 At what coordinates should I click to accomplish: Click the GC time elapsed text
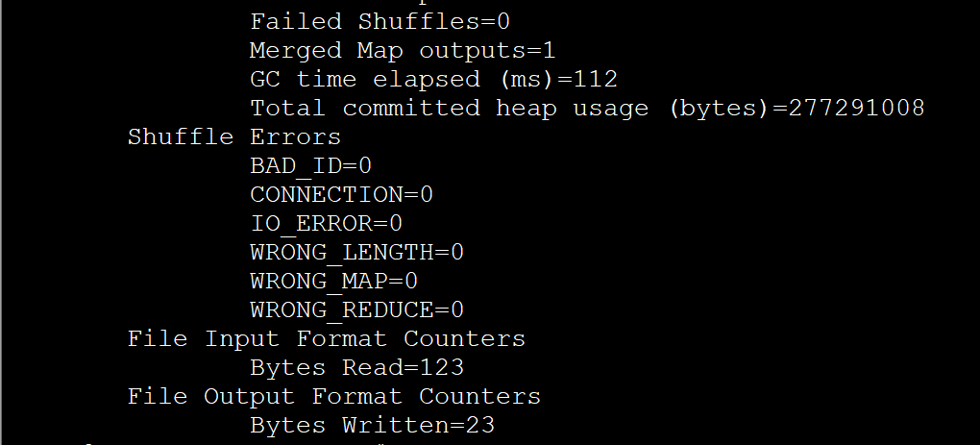[364, 80]
